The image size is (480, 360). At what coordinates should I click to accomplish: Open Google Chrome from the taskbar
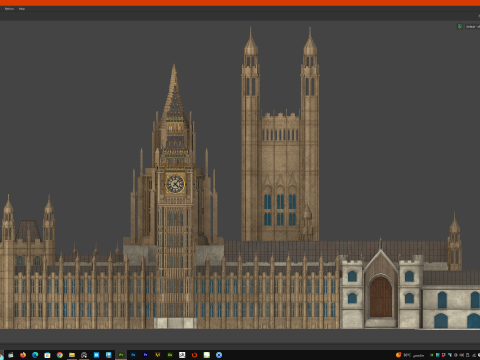[60, 355]
